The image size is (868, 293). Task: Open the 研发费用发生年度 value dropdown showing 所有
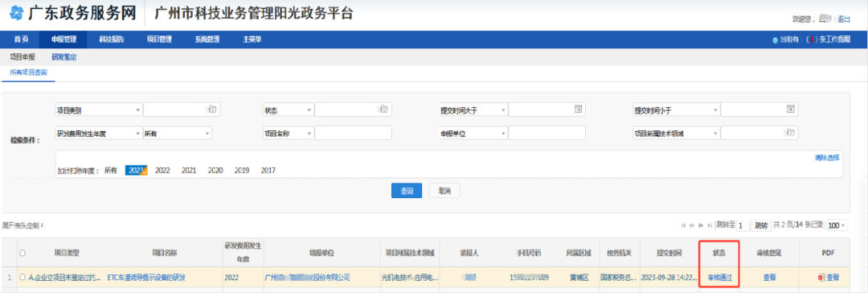(177, 133)
